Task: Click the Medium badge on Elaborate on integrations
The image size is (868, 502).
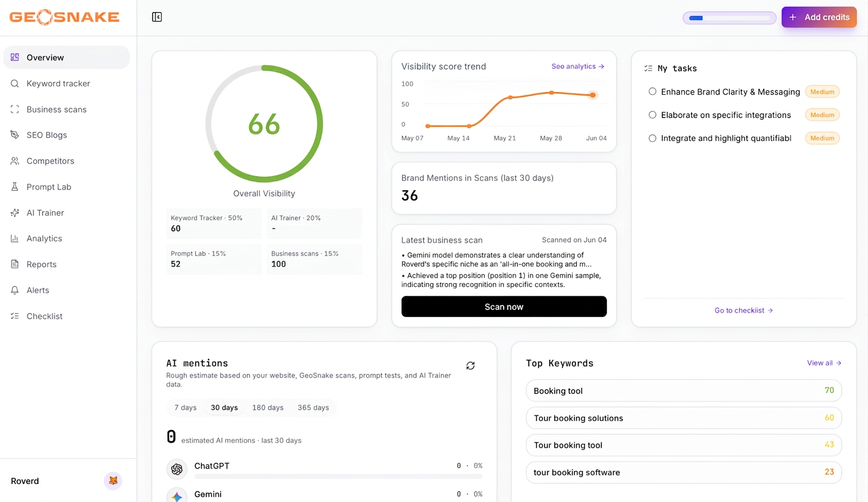Action: coord(823,115)
